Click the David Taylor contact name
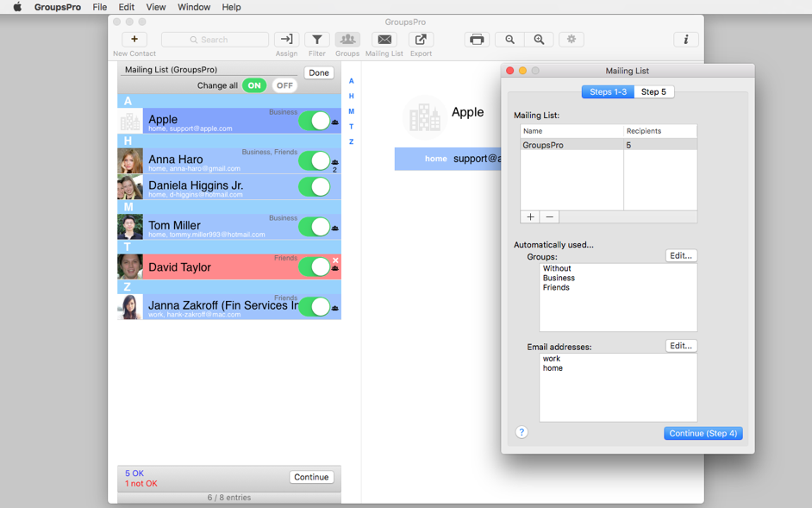This screenshot has height=508, width=812. click(179, 267)
